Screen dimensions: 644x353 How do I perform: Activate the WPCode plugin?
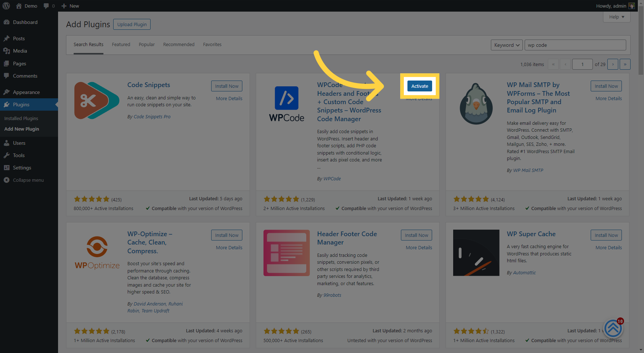coord(420,86)
